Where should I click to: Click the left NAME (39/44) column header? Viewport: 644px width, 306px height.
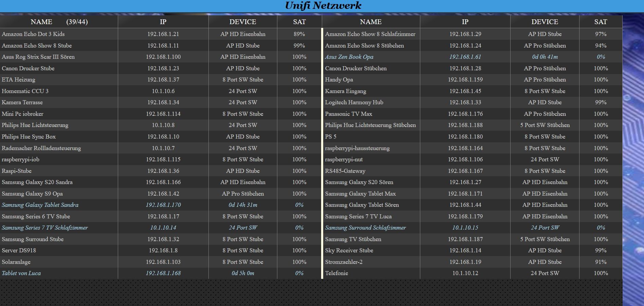(x=59, y=22)
